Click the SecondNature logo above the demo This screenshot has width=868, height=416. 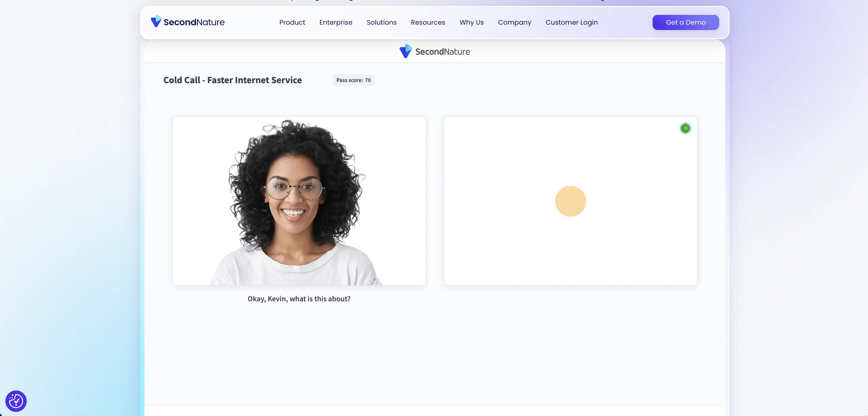point(434,51)
